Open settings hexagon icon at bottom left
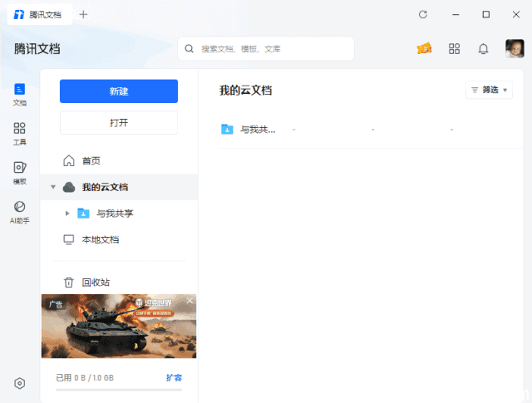 coord(20,383)
